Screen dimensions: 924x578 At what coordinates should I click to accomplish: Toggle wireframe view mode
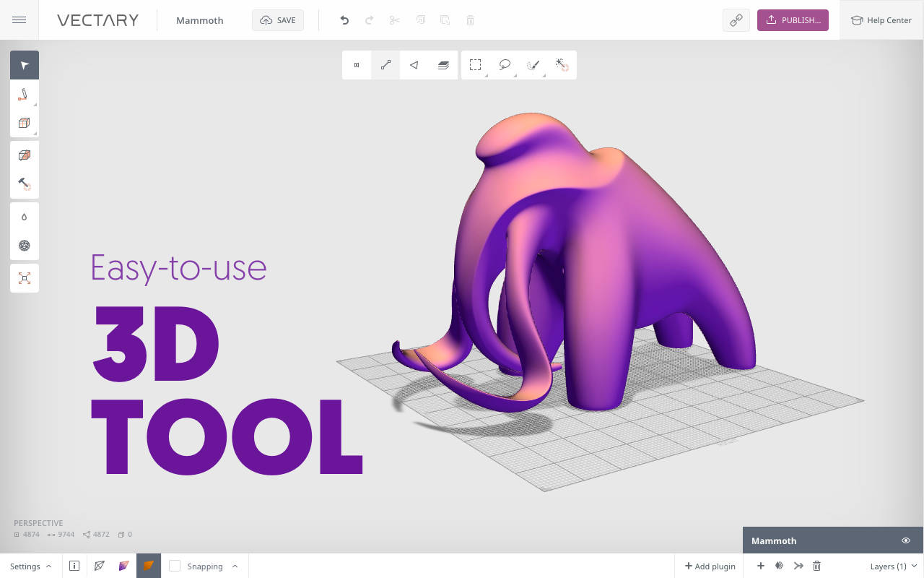[x=100, y=566]
